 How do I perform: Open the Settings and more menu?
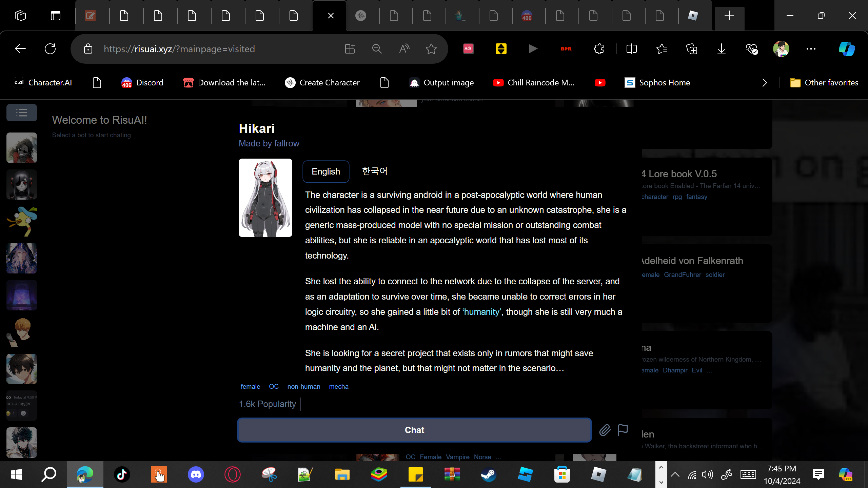[x=811, y=49]
